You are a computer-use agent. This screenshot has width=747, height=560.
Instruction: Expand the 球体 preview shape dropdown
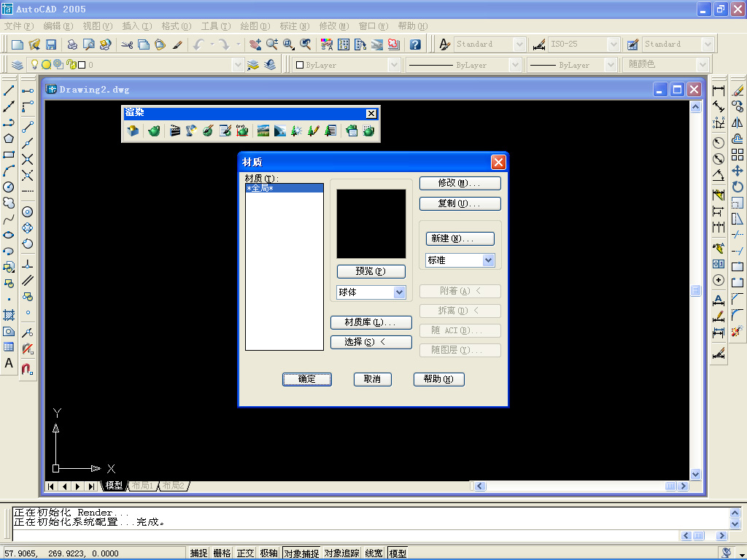[399, 292]
